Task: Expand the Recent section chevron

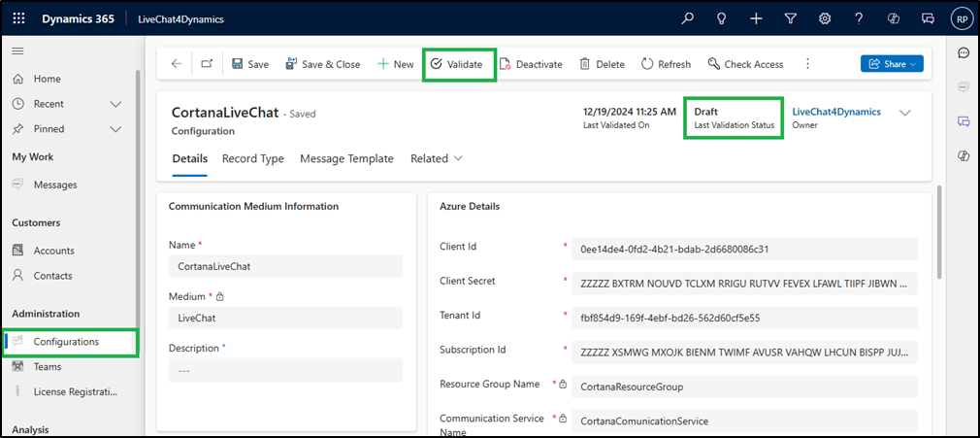Action: click(x=116, y=104)
